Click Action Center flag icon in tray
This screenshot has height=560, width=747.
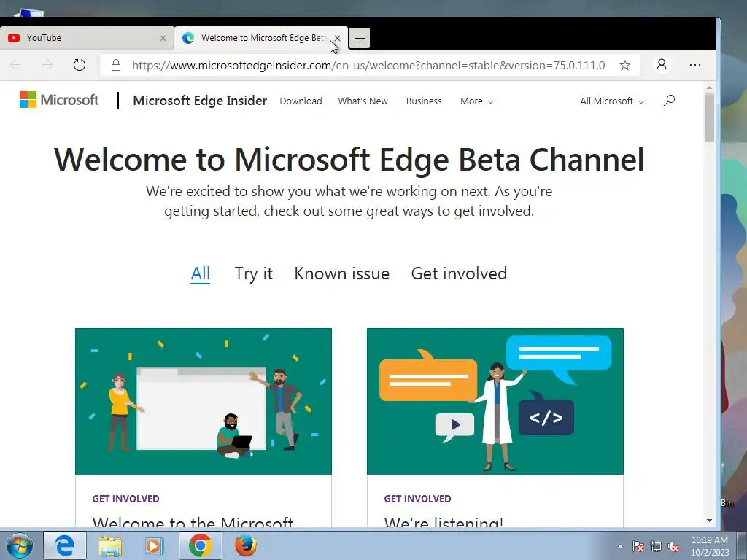(x=638, y=546)
